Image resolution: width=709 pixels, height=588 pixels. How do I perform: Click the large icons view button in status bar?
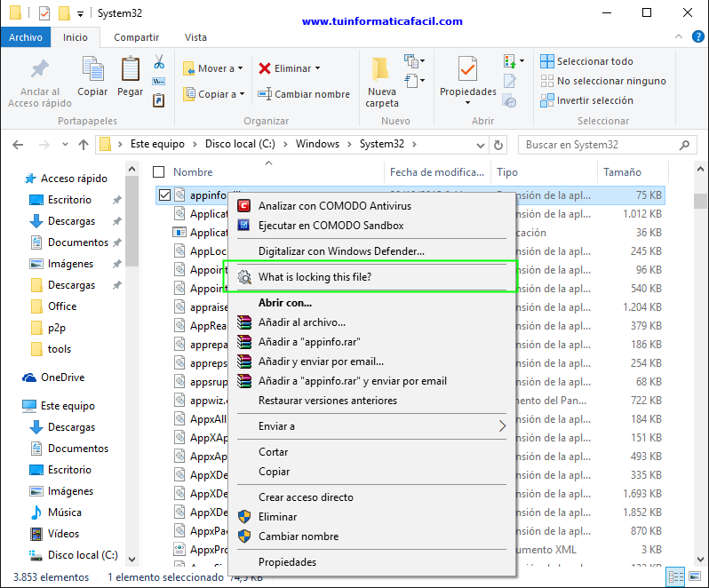tap(695, 576)
